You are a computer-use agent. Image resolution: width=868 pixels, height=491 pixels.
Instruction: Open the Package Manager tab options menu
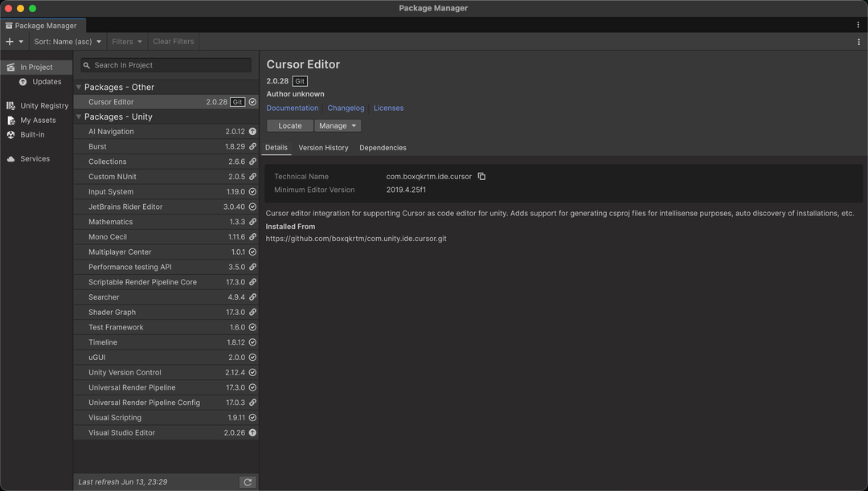point(858,25)
